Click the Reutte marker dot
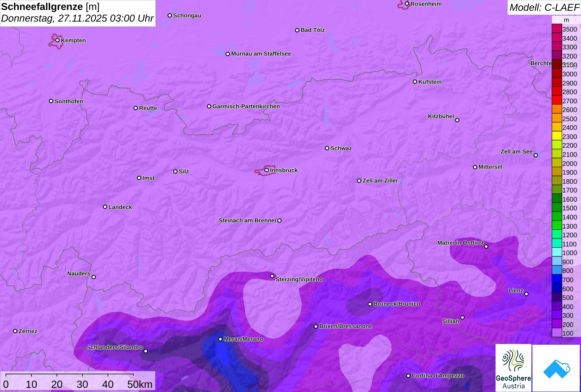Viewport: 581px width, 392px height. tap(136, 108)
